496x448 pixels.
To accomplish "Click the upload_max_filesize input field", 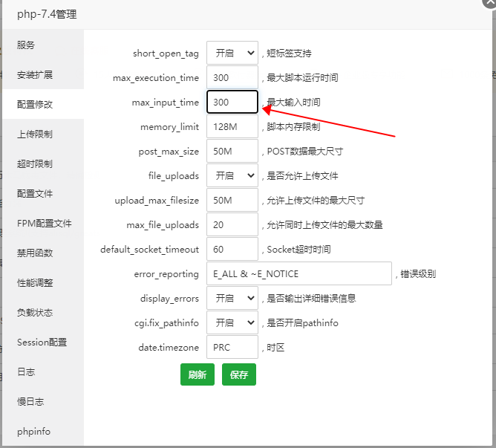I will (232, 201).
